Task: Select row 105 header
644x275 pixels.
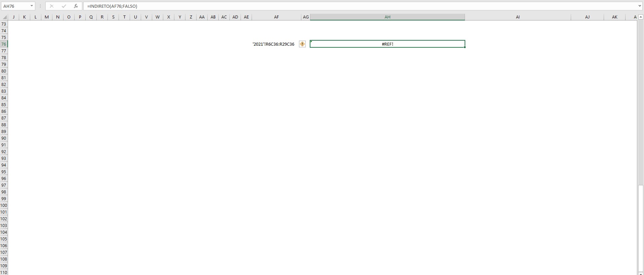Action: pos(4,239)
